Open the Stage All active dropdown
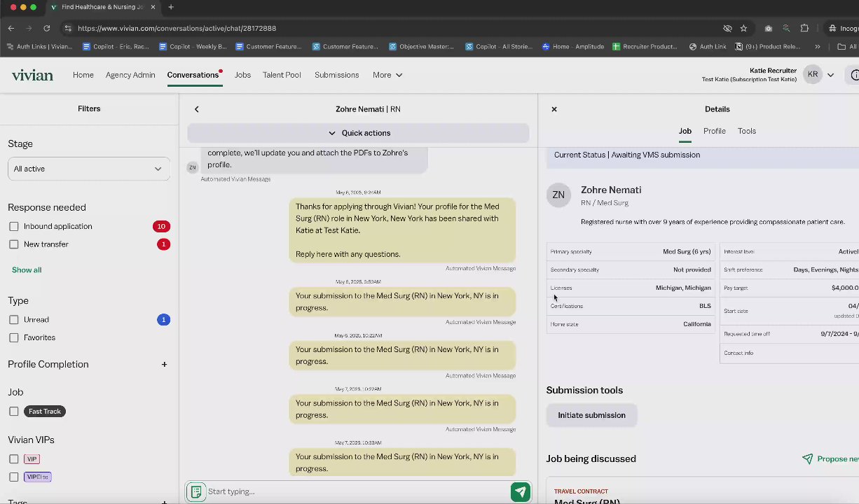The height and width of the screenshot is (504, 859). pyautogui.click(x=88, y=169)
